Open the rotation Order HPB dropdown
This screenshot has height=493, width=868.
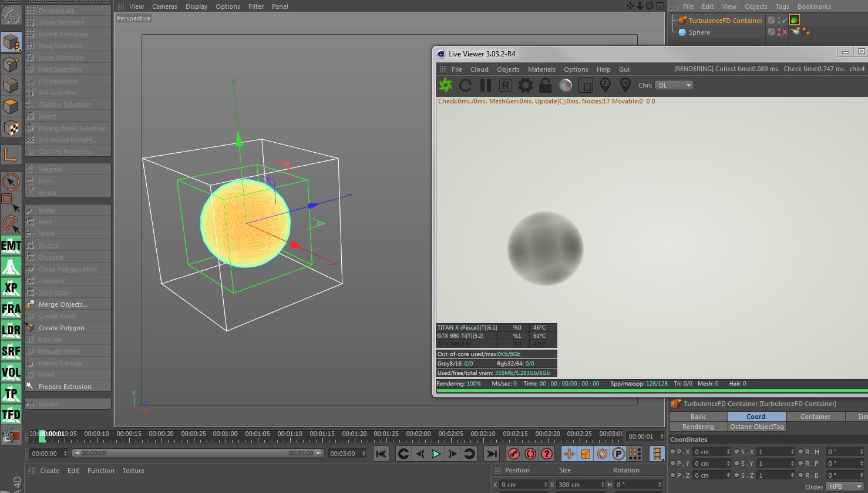843,487
